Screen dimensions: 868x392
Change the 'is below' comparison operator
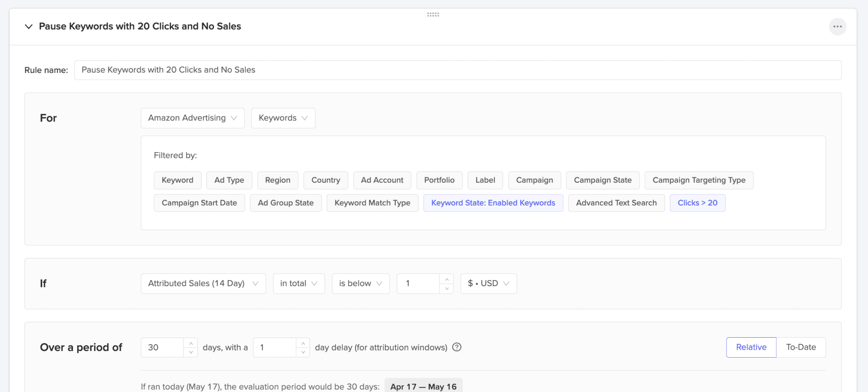point(360,283)
